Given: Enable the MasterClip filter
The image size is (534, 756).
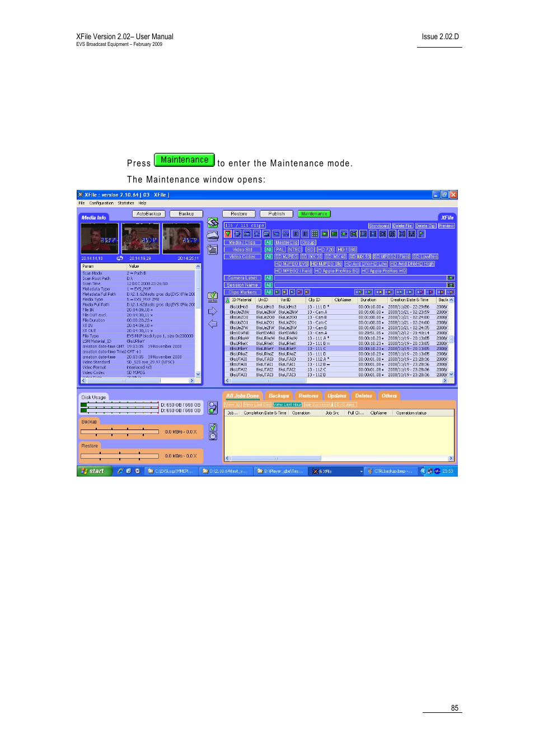Looking at the screenshot, I should (x=287, y=242).
